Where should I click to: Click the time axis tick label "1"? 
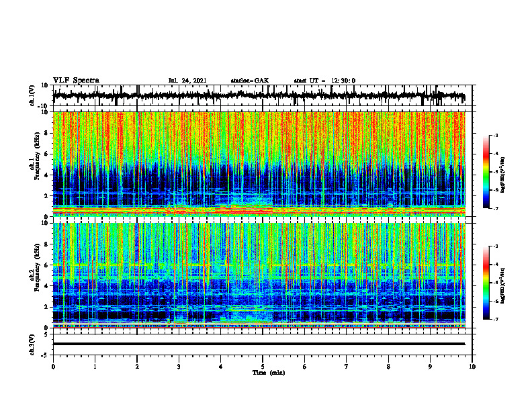[95, 367]
